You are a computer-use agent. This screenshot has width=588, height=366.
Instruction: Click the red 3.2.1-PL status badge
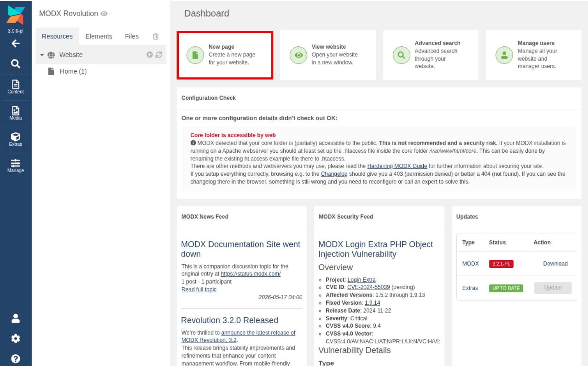(501, 264)
